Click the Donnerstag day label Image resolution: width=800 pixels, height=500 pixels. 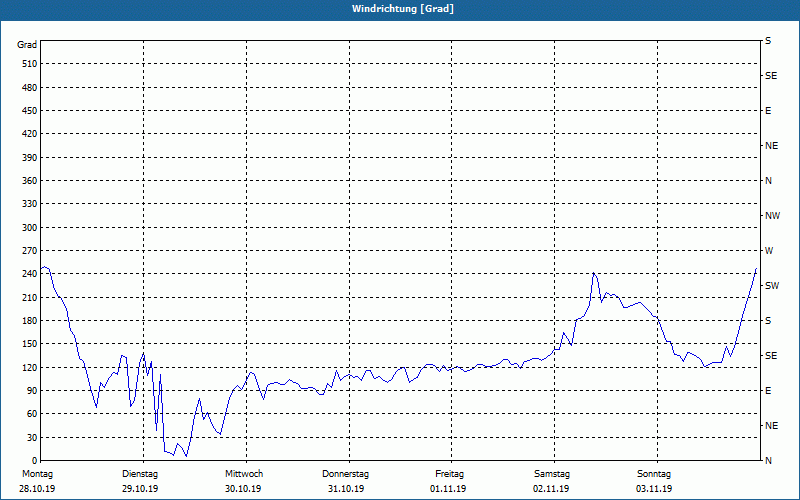346,474
